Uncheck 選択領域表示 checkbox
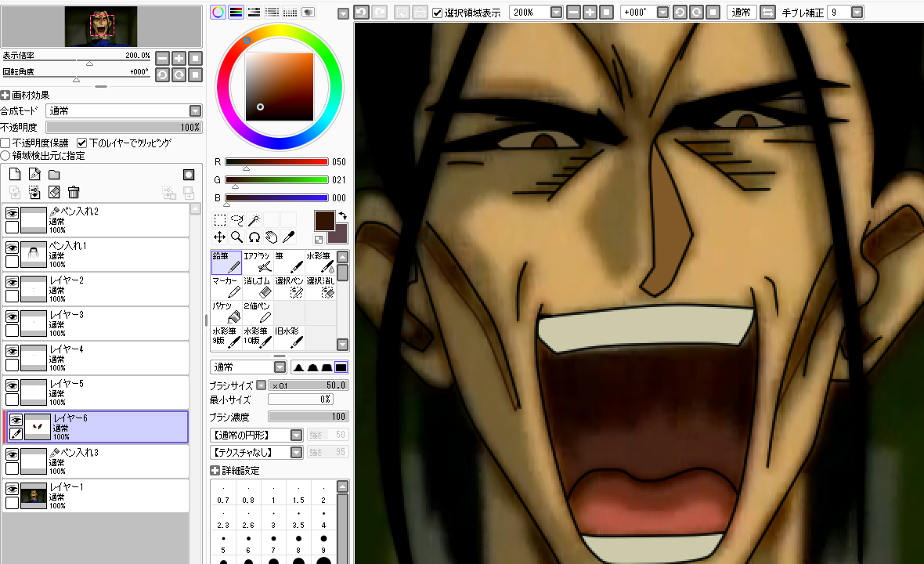This screenshot has height=564, width=924. [x=437, y=13]
